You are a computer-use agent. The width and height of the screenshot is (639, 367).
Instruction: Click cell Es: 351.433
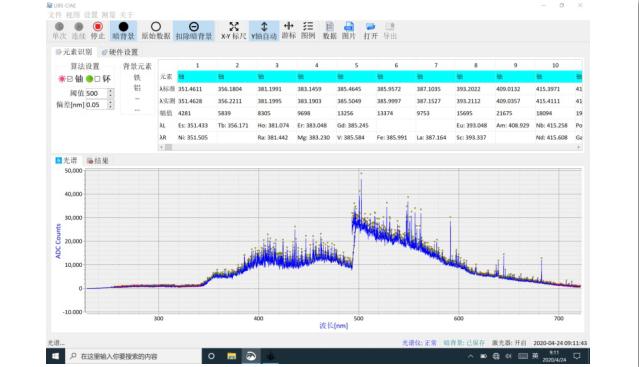pyautogui.click(x=193, y=125)
